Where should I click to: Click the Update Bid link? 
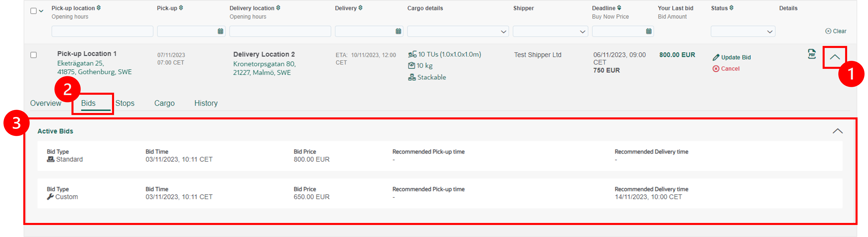pos(731,57)
